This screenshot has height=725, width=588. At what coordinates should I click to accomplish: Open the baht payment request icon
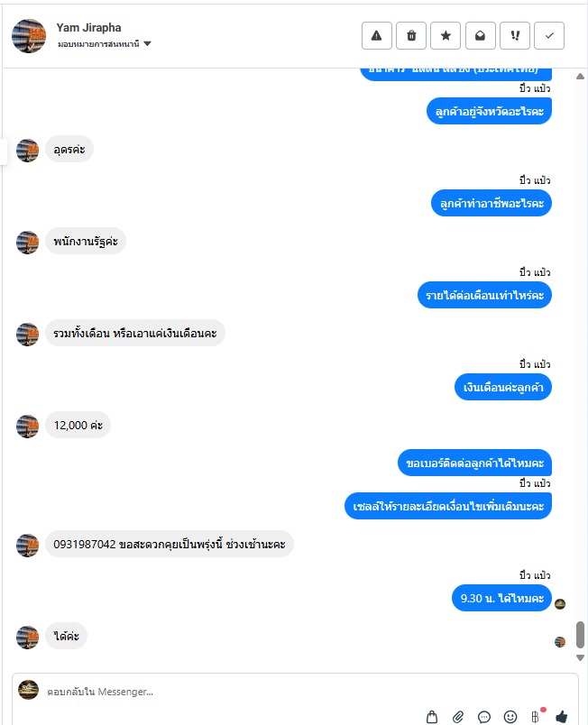(x=536, y=717)
